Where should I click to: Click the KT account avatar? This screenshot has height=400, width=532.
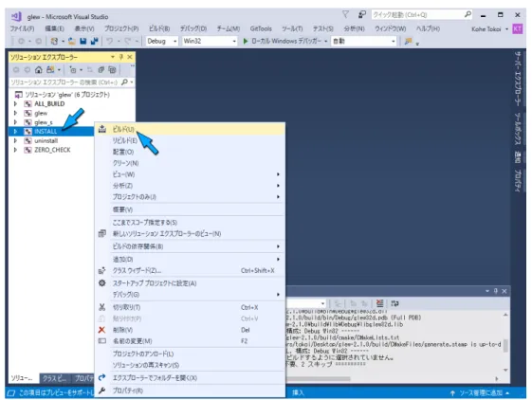(518, 28)
